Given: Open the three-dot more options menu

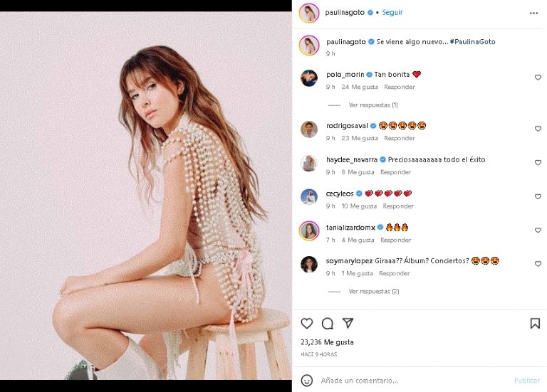Looking at the screenshot, I should [534, 13].
